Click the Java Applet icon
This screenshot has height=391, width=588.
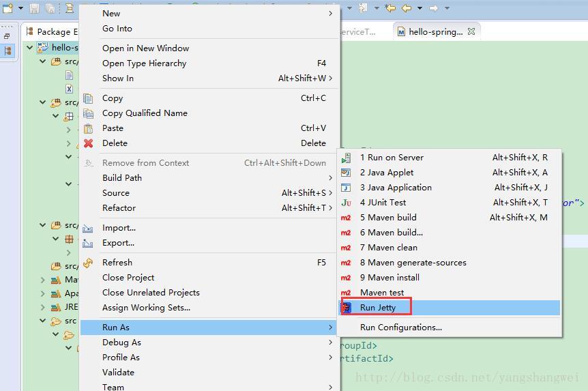click(x=346, y=173)
